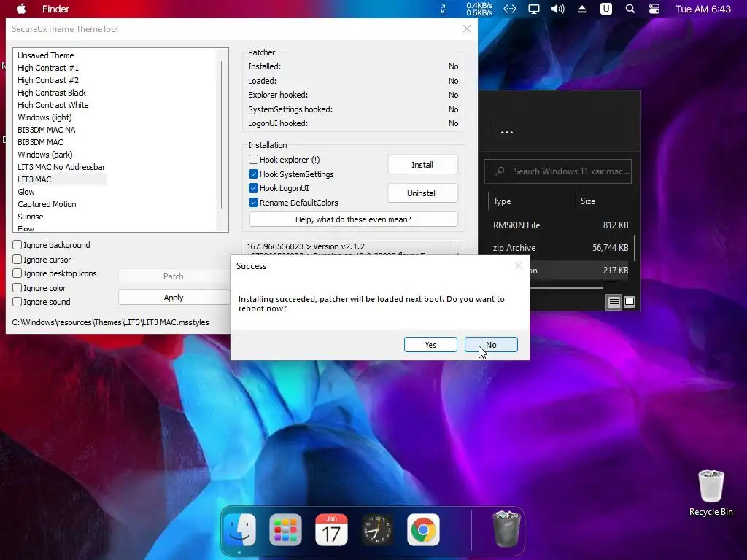The image size is (747, 560).
Task: Uncheck Hook SystemSettings checkbox
Action: pyautogui.click(x=253, y=174)
